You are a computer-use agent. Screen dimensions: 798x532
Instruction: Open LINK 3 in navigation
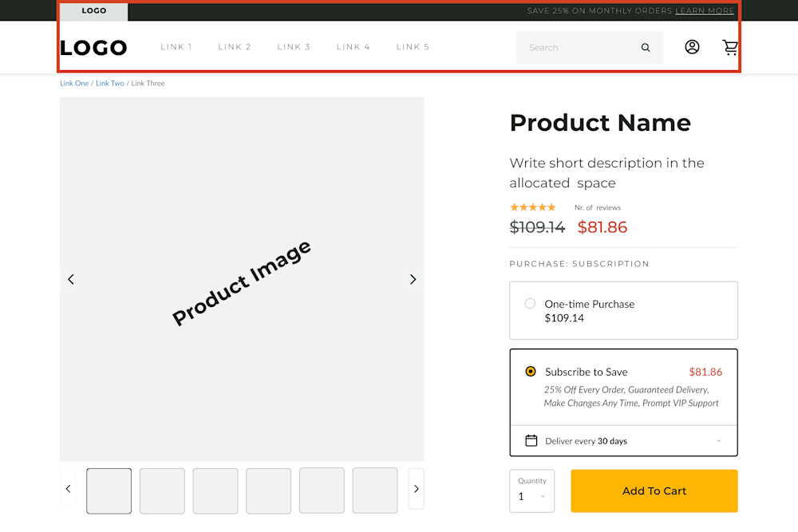tap(294, 47)
